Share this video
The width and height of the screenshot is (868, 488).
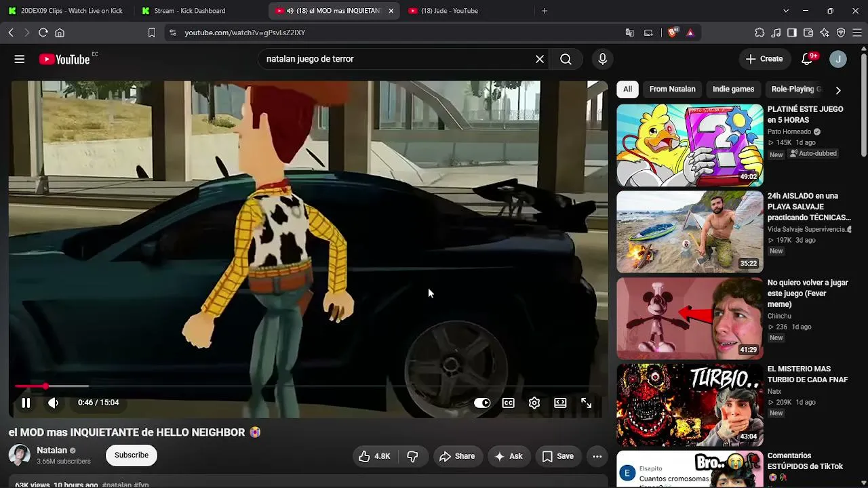pos(457,456)
